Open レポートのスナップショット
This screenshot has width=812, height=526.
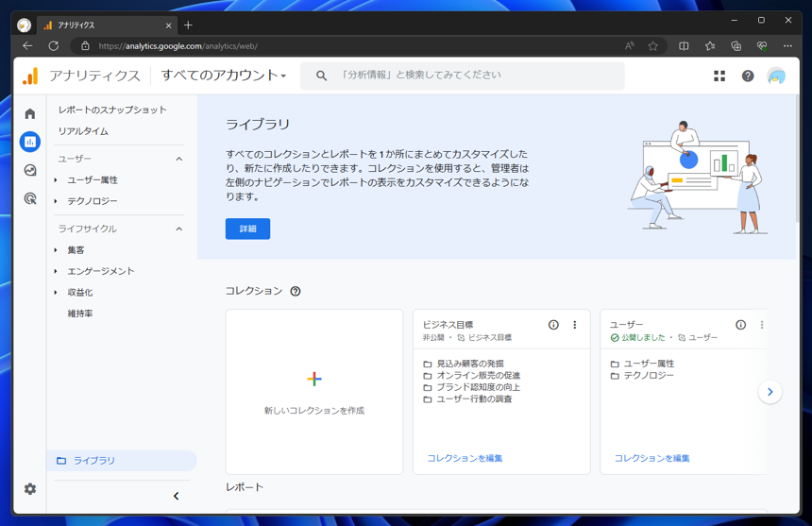(112, 110)
